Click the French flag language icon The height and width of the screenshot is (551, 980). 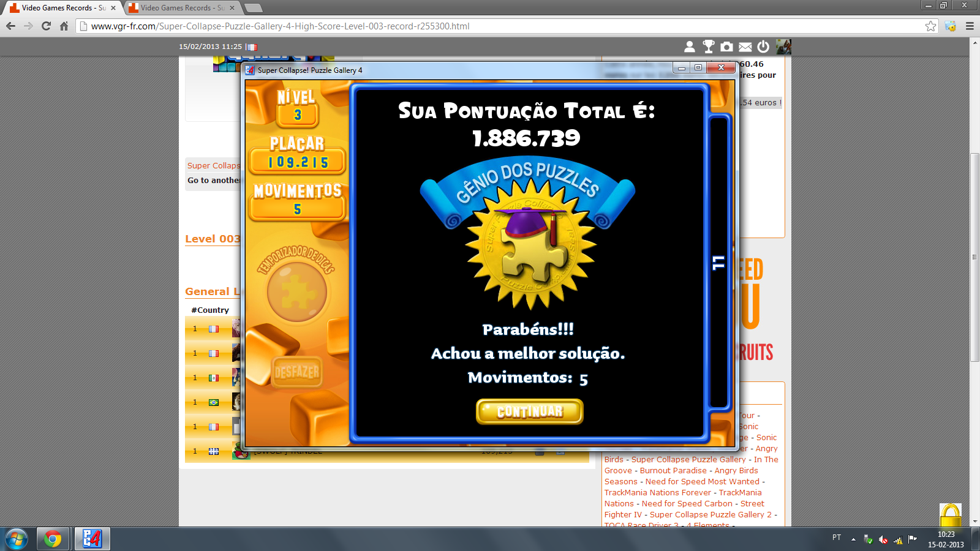click(x=251, y=47)
